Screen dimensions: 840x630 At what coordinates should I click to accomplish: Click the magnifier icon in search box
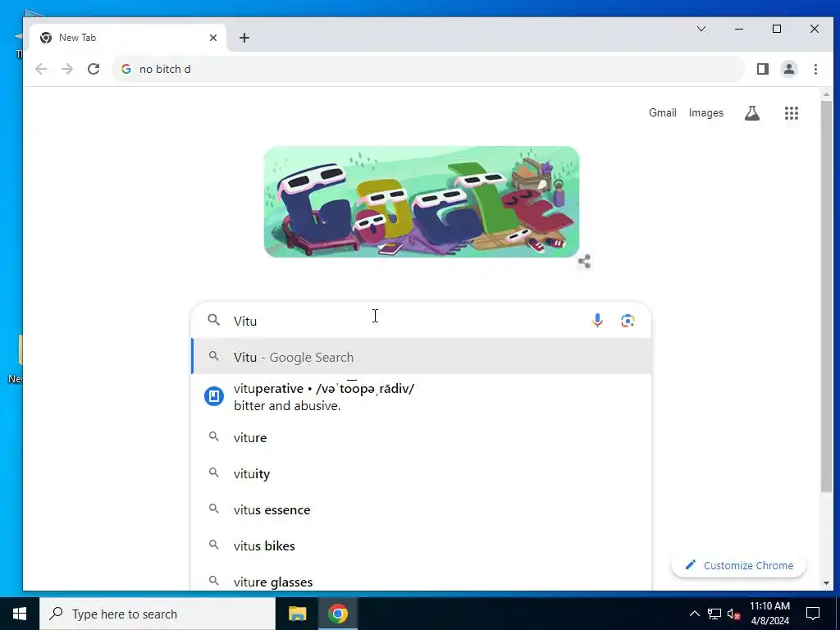pos(214,320)
